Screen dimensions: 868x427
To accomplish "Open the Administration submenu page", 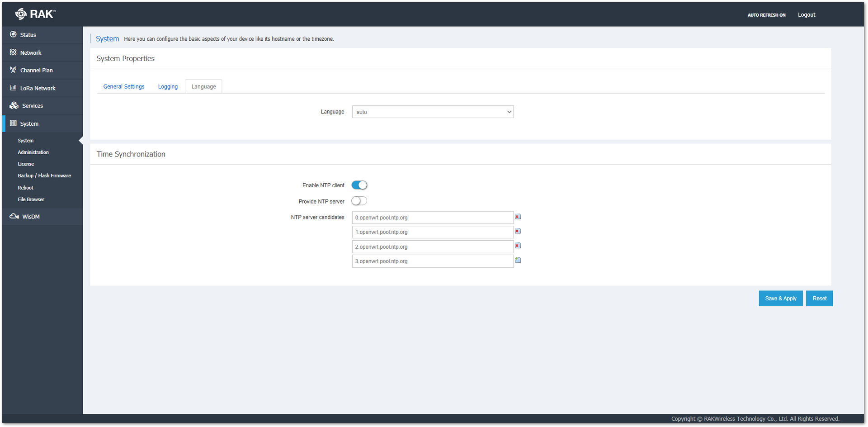I will pyautogui.click(x=33, y=152).
